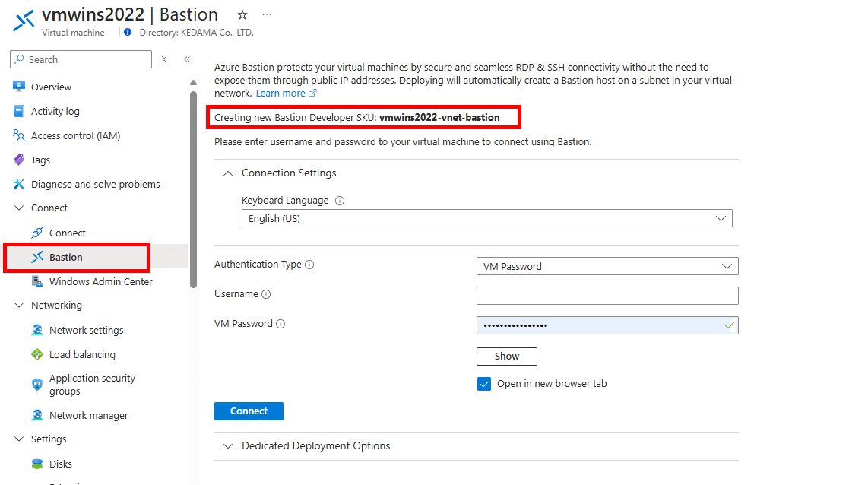Click the Network manager icon

(x=37, y=415)
